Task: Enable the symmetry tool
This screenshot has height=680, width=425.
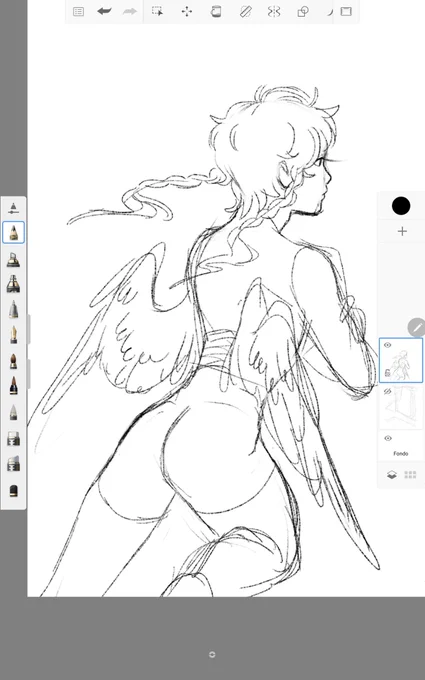Action: pyautogui.click(x=274, y=12)
